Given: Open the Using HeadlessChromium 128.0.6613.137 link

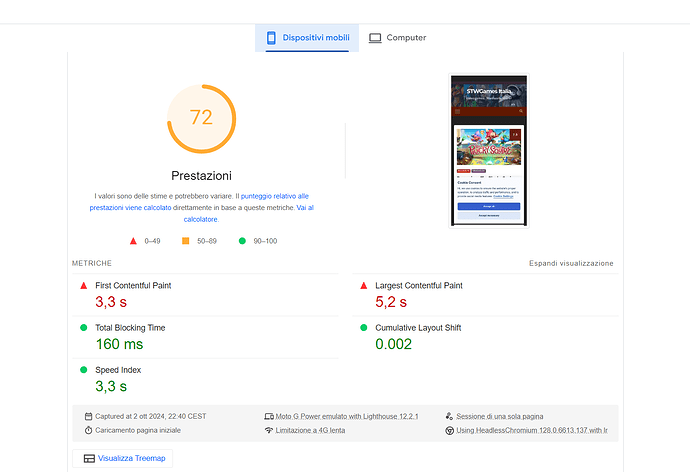Looking at the screenshot, I should 532,430.
